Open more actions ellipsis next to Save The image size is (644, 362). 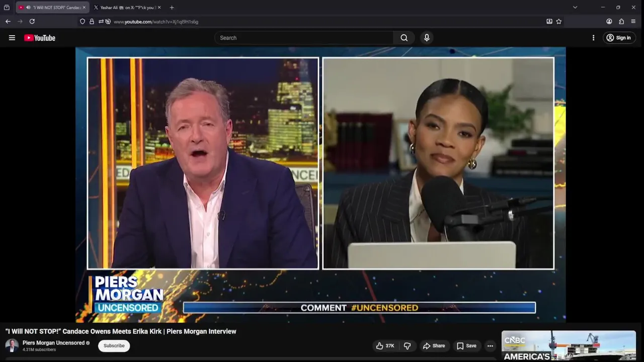[490, 346]
